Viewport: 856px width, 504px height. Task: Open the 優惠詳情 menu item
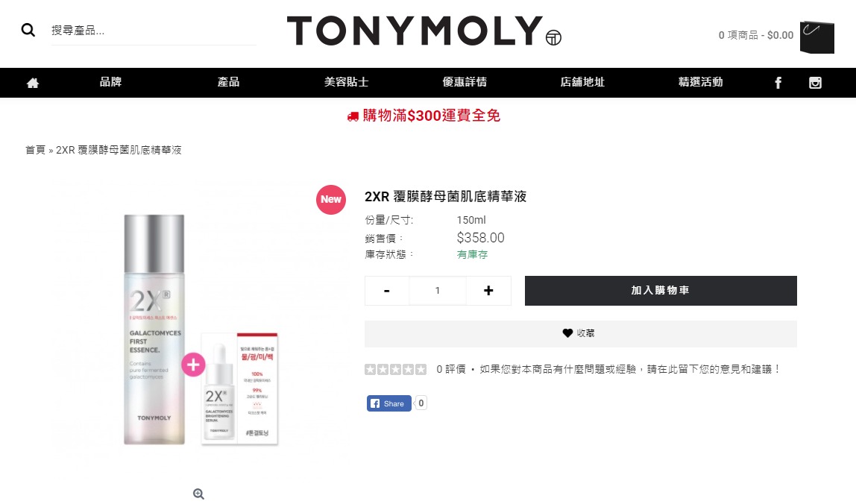[x=465, y=82]
